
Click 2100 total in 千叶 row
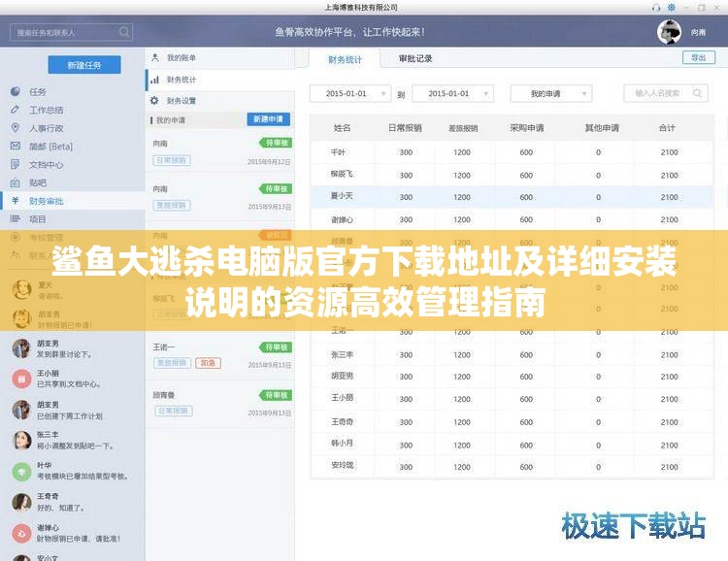click(669, 152)
